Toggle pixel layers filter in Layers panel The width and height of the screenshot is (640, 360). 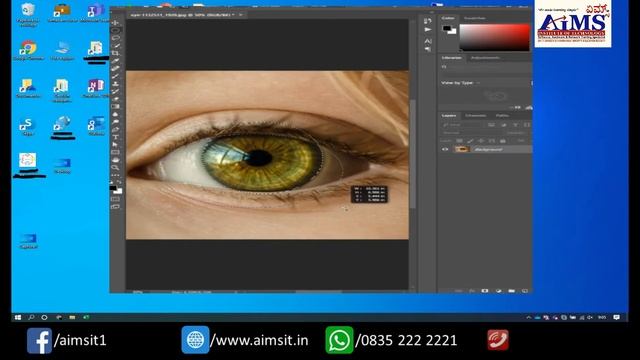(x=491, y=125)
